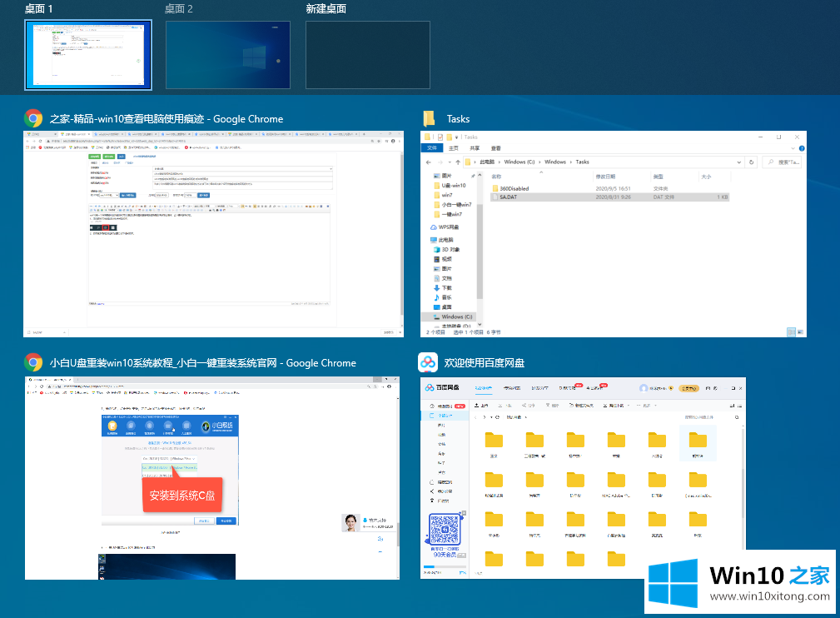Select the 之家-精品-win10查看电脑使用痕迹 window title text

[x=167, y=119]
